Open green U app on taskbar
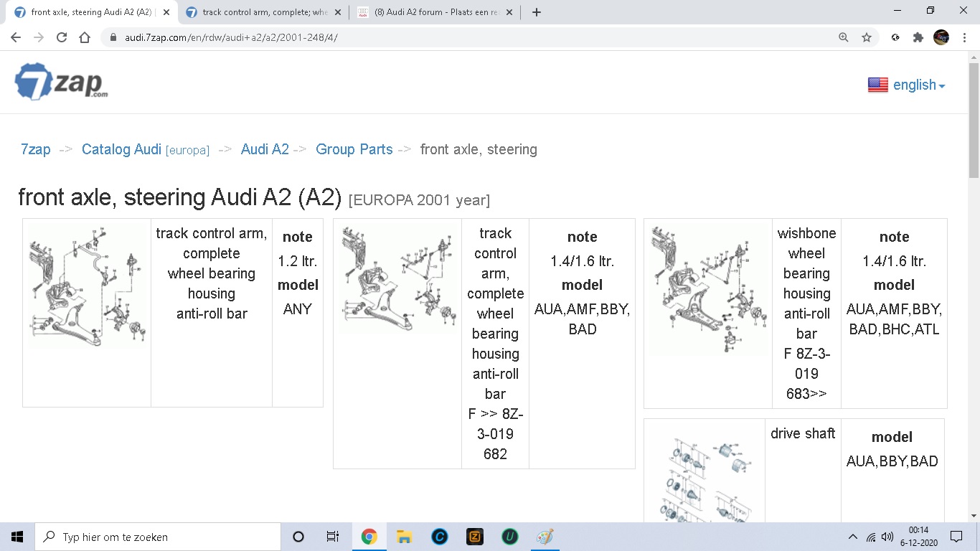This screenshot has height=551, width=980. 509,537
